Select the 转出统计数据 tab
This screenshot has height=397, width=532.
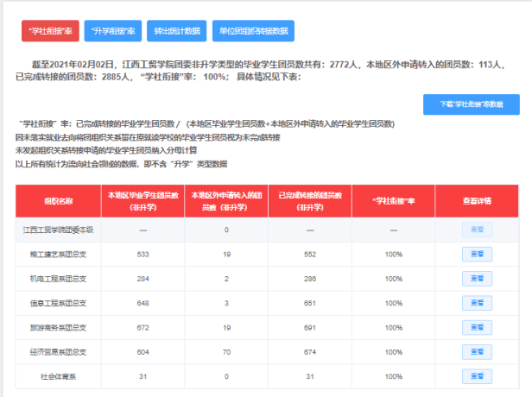176,31
